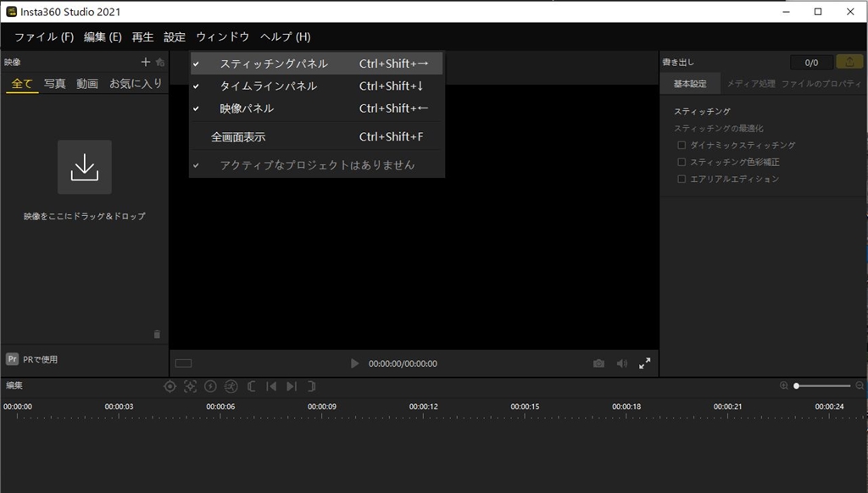Screen dimensions: 868x493
Task: Select 全画面表示 menu entry
Action: (x=317, y=136)
